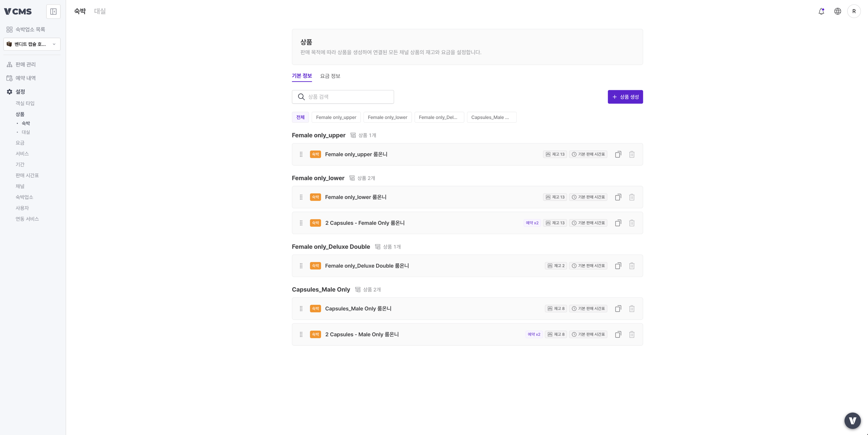Delete 2 Capsules - Female Only 룸온니
868x435 pixels.
pos(632,223)
